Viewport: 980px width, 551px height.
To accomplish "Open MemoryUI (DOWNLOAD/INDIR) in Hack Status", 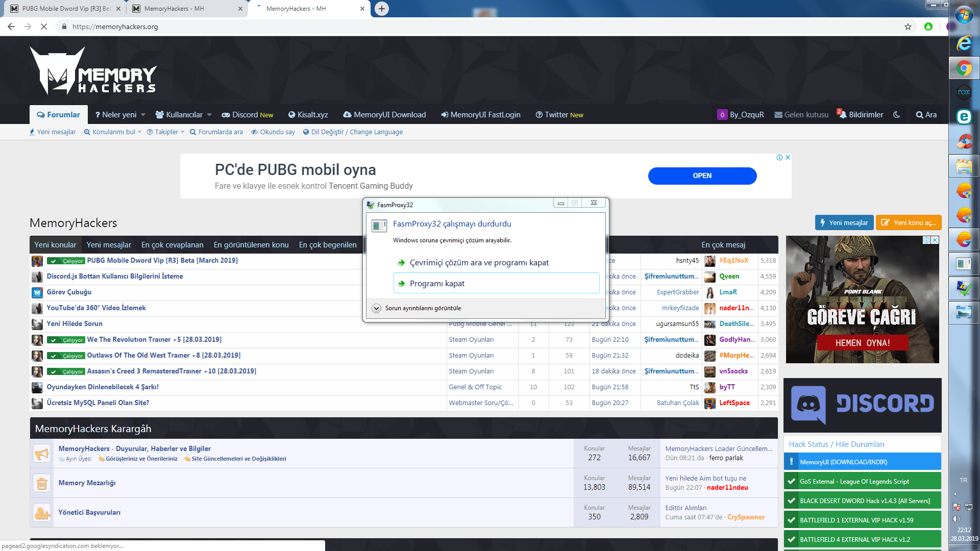I will click(x=863, y=462).
